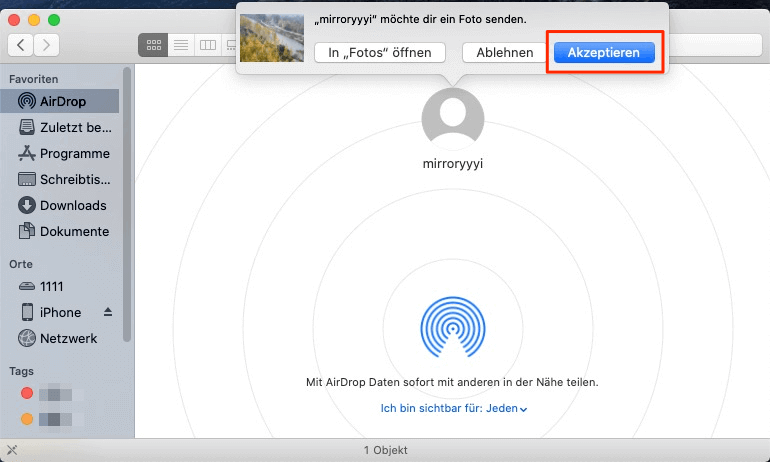
Task: Click the tools icon in status bar
Action: coord(12,450)
